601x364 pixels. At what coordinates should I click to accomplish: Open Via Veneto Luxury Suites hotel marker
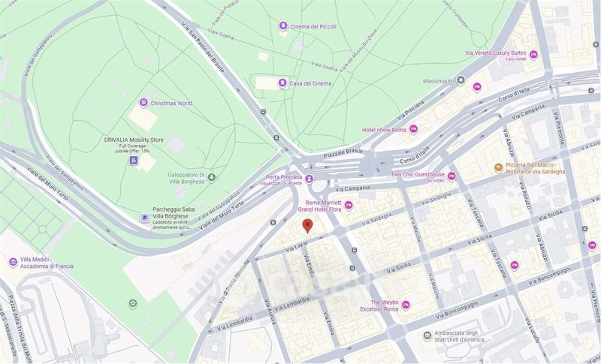coord(533,55)
